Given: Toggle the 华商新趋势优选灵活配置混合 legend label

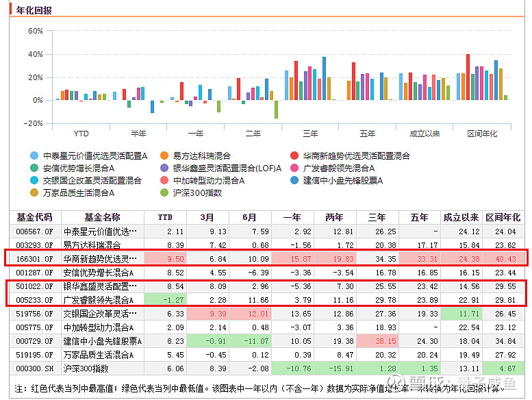Looking at the screenshot, I should [356, 155].
